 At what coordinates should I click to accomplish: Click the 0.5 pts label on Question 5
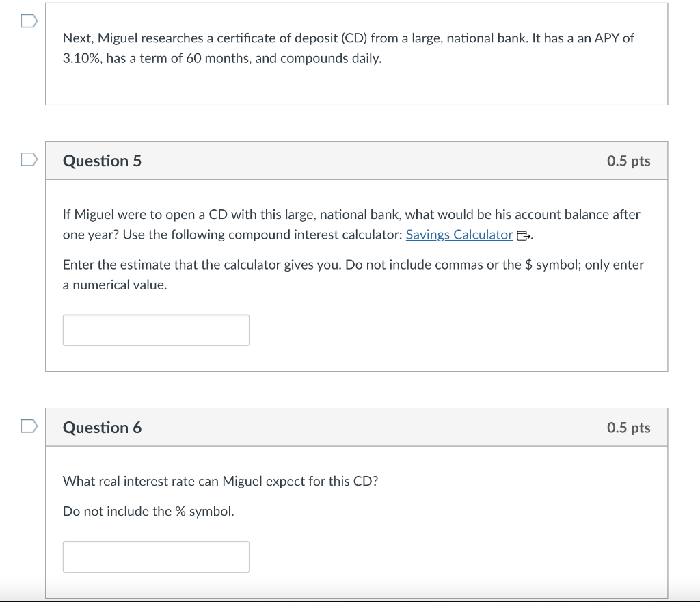coord(628,160)
